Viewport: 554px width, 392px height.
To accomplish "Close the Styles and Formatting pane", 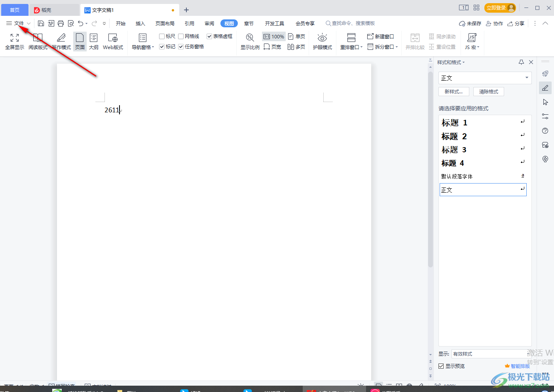I will coord(531,62).
